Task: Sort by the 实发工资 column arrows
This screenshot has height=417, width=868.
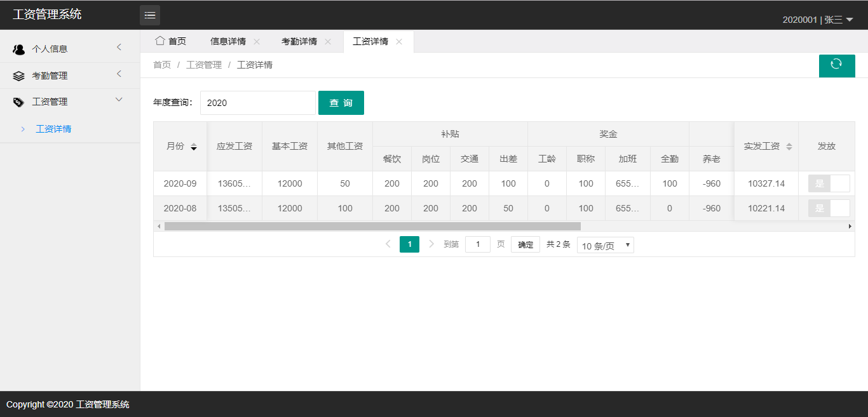Action: (x=789, y=146)
